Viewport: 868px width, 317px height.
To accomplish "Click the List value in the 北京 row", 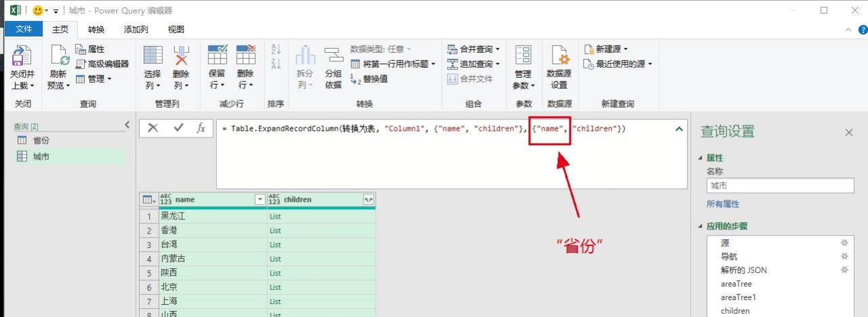I will tap(275, 287).
